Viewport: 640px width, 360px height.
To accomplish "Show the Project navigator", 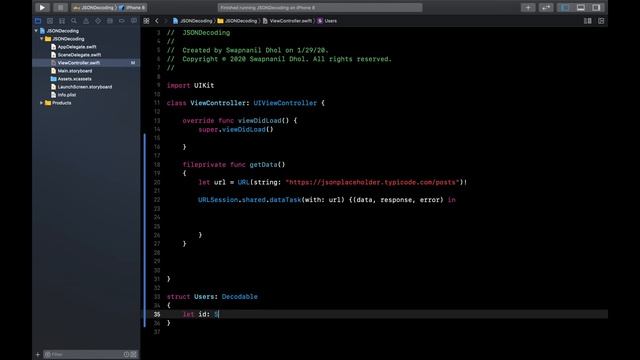I will [x=38, y=20].
